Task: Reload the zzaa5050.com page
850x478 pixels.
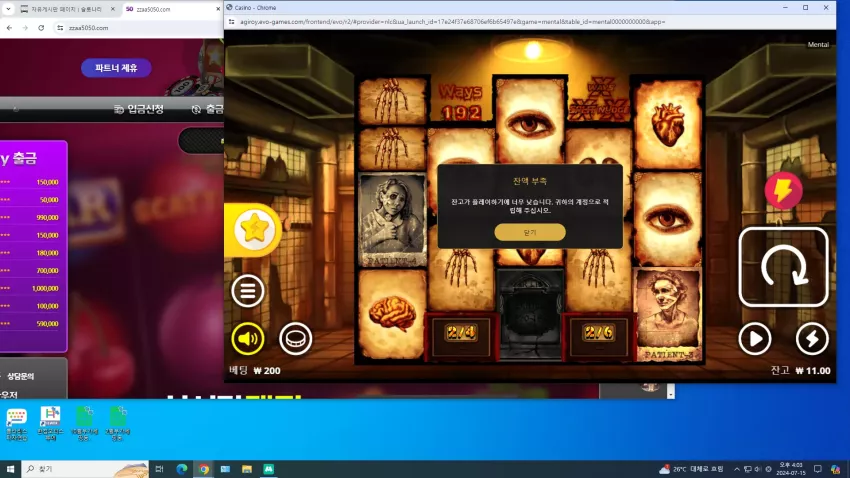Action: tap(41, 28)
